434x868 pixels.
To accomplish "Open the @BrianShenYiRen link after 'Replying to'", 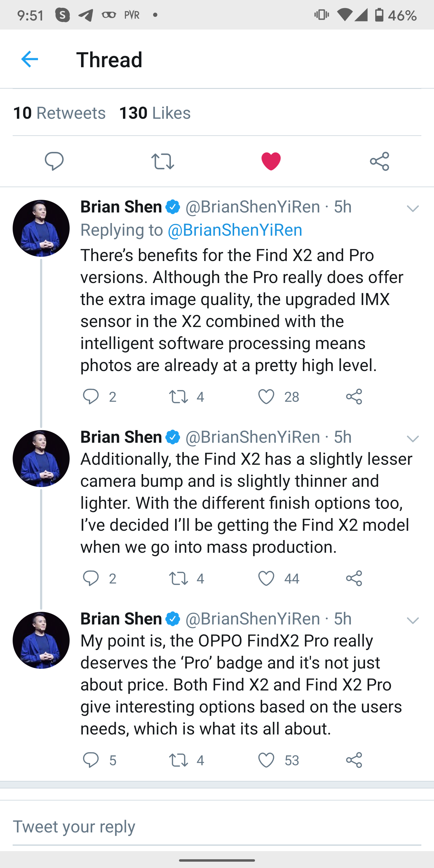I will pos(235,230).
